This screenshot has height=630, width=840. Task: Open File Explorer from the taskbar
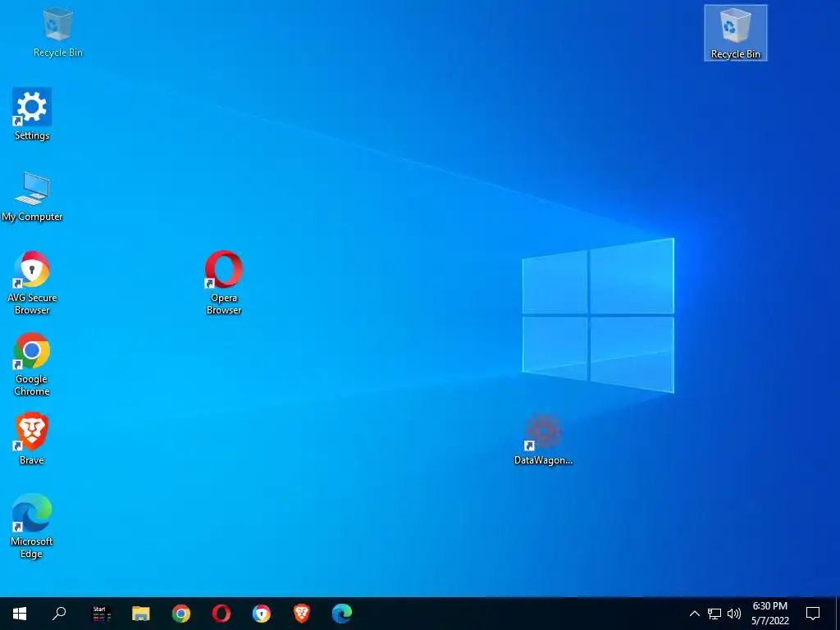click(x=141, y=614)
